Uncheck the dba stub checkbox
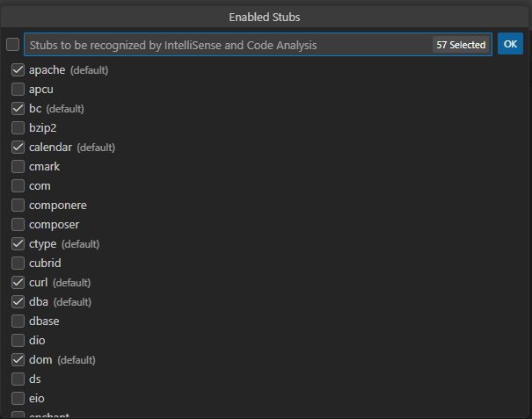The image size is (532, 419). click(x=18, y=301)
